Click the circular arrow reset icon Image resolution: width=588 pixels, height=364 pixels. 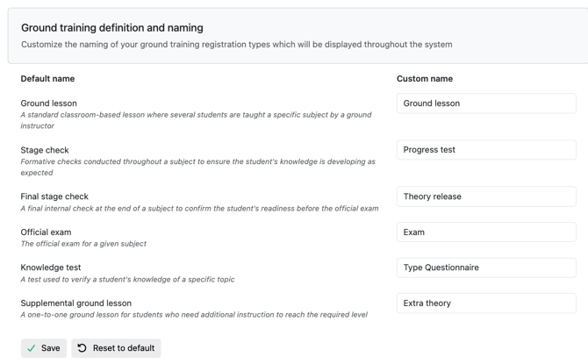82,348
